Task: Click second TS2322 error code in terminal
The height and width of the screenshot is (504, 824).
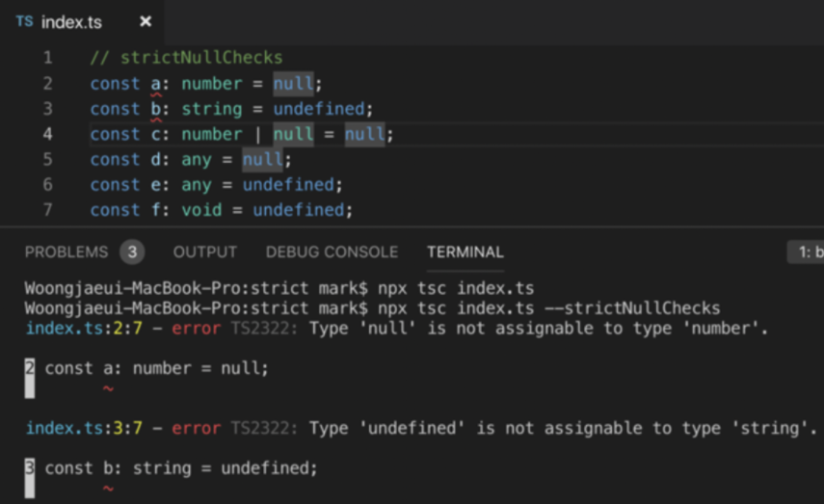Action: click(x=264, y=428)
